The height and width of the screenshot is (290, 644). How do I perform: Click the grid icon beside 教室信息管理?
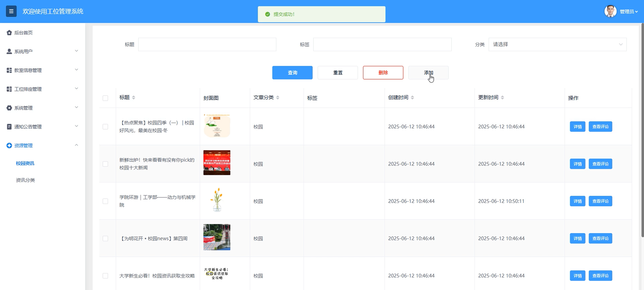9,70
